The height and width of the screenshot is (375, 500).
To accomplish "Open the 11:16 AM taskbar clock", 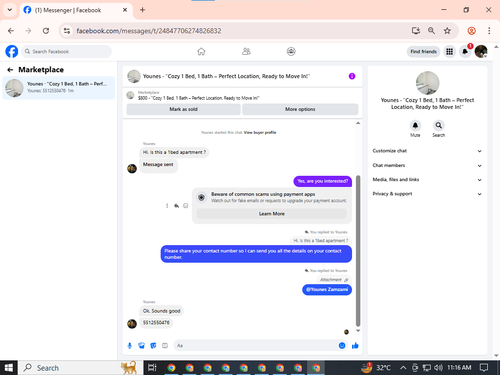I will 459,368.
